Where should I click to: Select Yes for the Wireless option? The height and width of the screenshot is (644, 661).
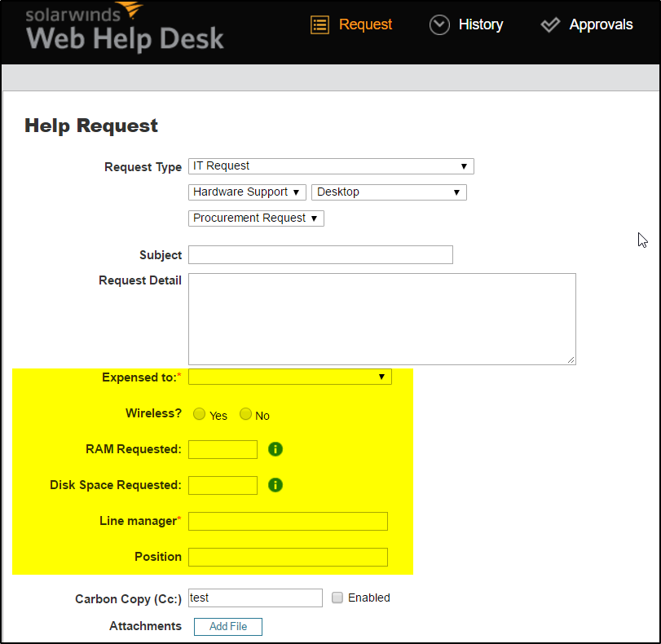pos(199,414)
